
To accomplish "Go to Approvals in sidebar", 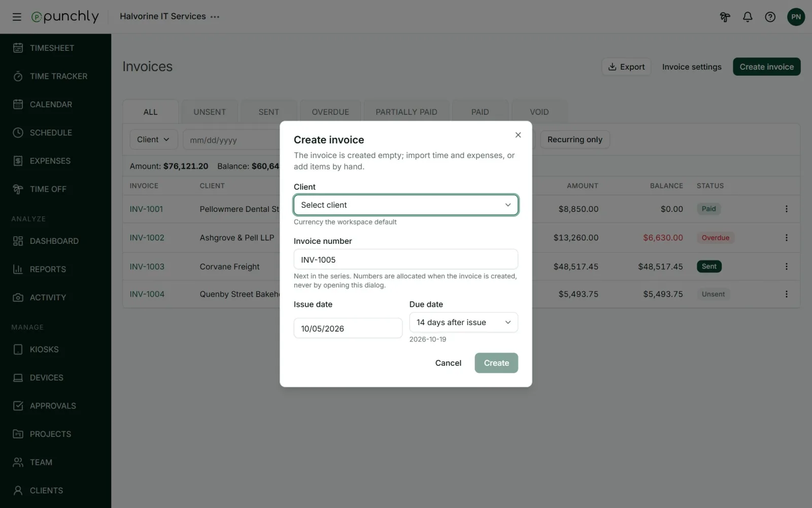I will pos(55,406).
